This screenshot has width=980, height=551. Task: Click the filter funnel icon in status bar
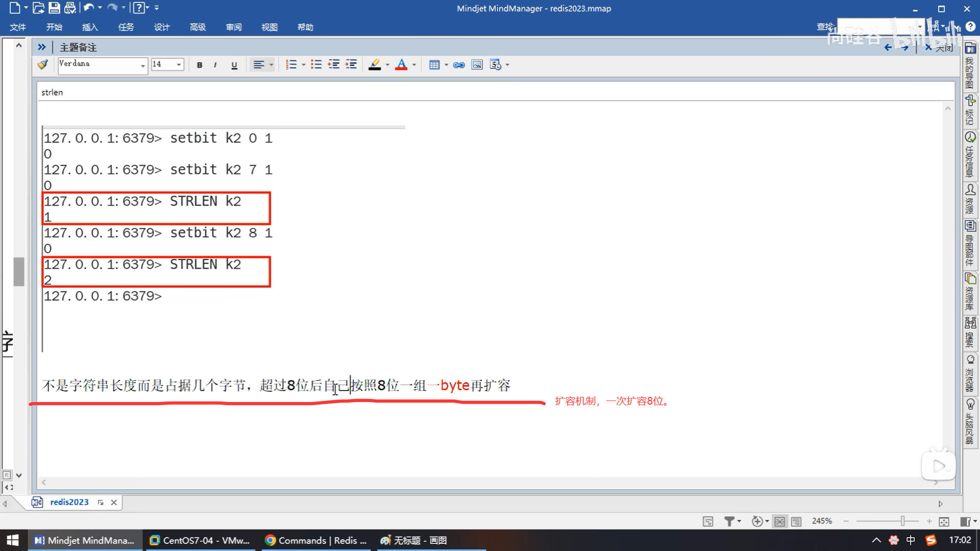pyautogui.click(x=729, y=521)
